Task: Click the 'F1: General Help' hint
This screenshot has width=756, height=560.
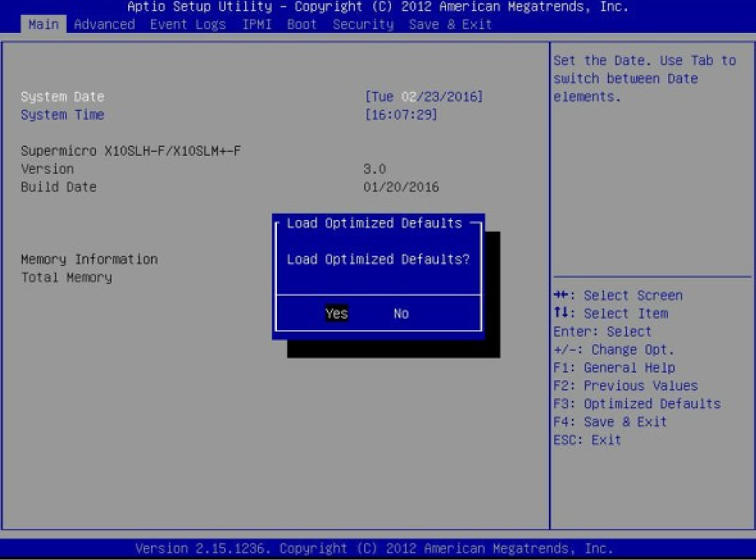Action: tap(614, 368)
